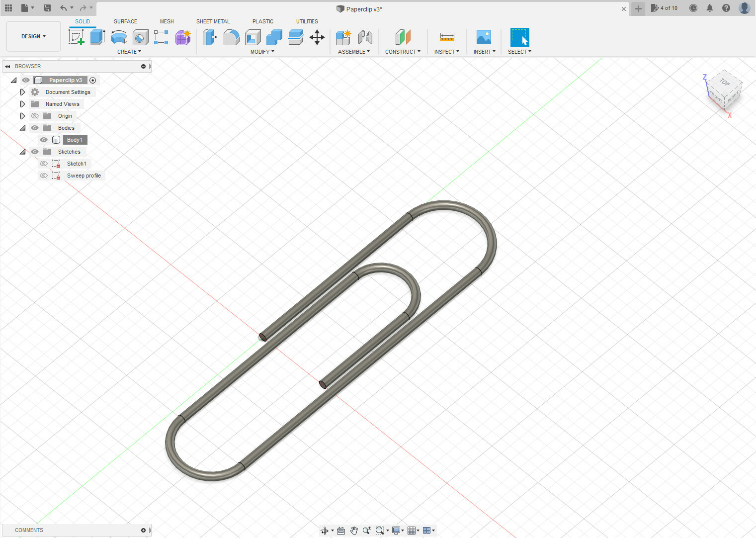The image size is (756, 538).
Task: Select the Revolve tool
Action: tap(119, 37)
